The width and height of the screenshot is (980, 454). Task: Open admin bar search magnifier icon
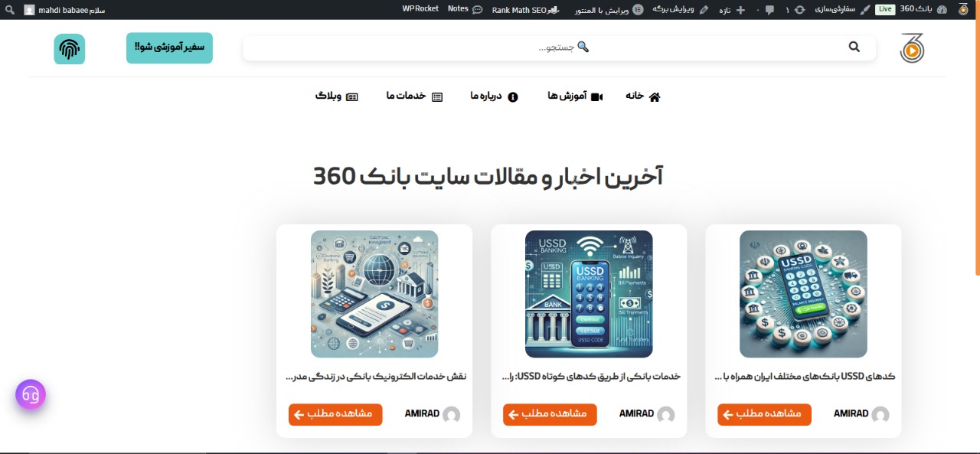tap(10, 10)
